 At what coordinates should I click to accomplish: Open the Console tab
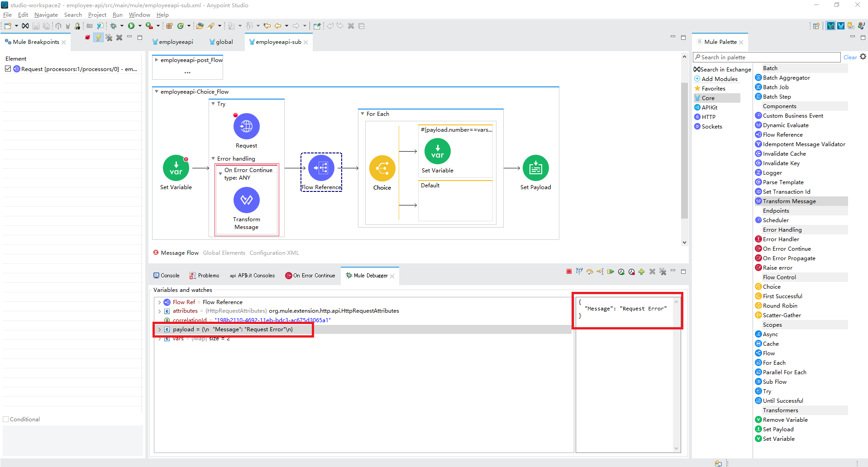point(166,275)
